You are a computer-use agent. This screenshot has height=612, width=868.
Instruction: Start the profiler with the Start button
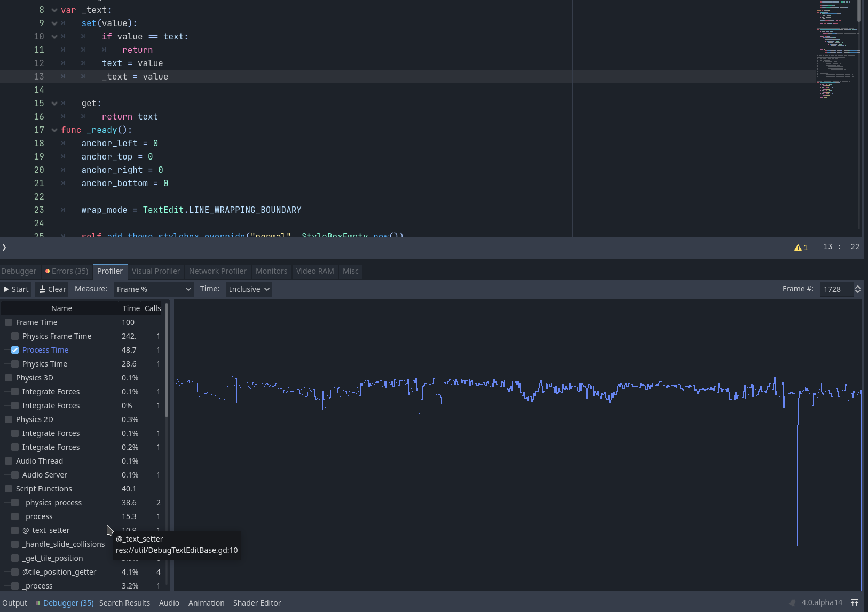(16, 289)
